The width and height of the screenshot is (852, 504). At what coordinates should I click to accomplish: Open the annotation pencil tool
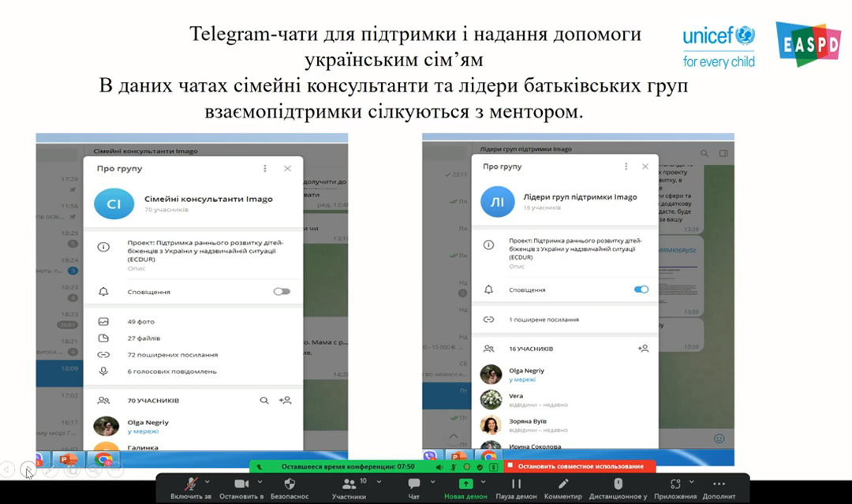coord(562,484)
